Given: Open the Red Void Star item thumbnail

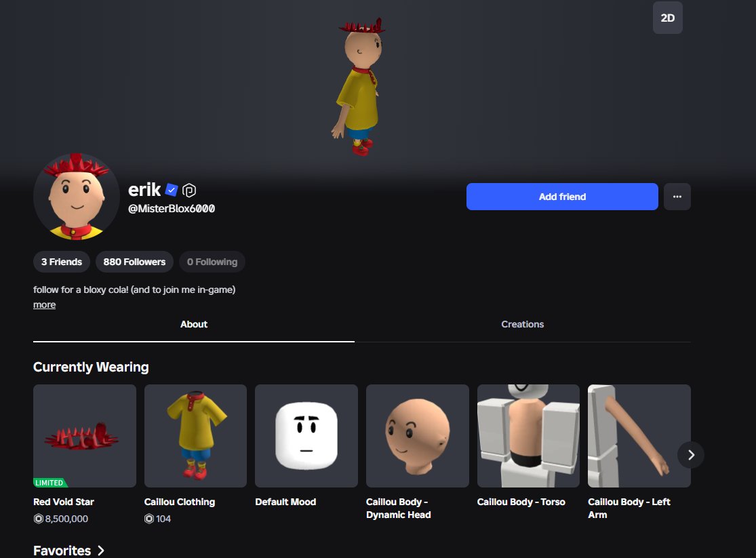Looking at the screenshot, I should click(x=85, y=436).
